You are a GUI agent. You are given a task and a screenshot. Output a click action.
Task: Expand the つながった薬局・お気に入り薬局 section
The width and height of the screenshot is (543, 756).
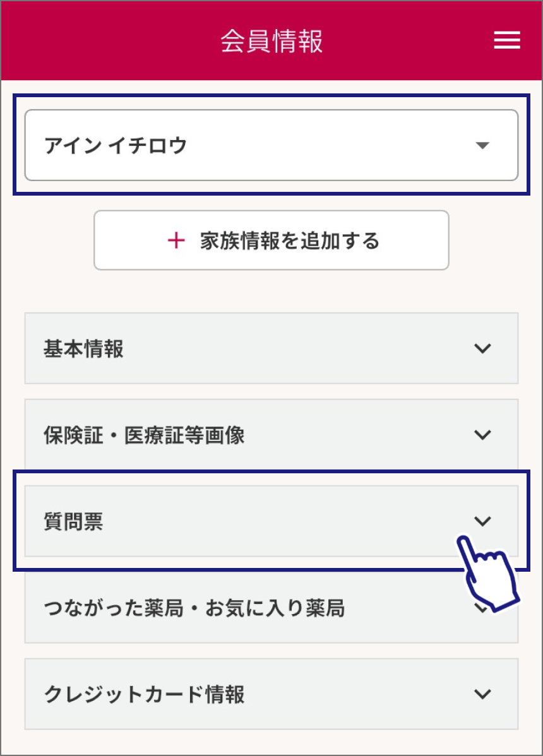click(253, 608)
